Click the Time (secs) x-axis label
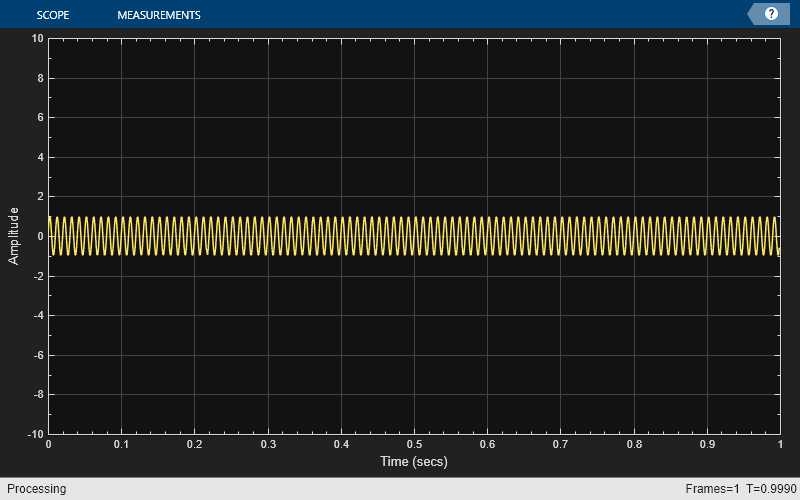Viewport: 800px width, 500px height. coord(414,461)
